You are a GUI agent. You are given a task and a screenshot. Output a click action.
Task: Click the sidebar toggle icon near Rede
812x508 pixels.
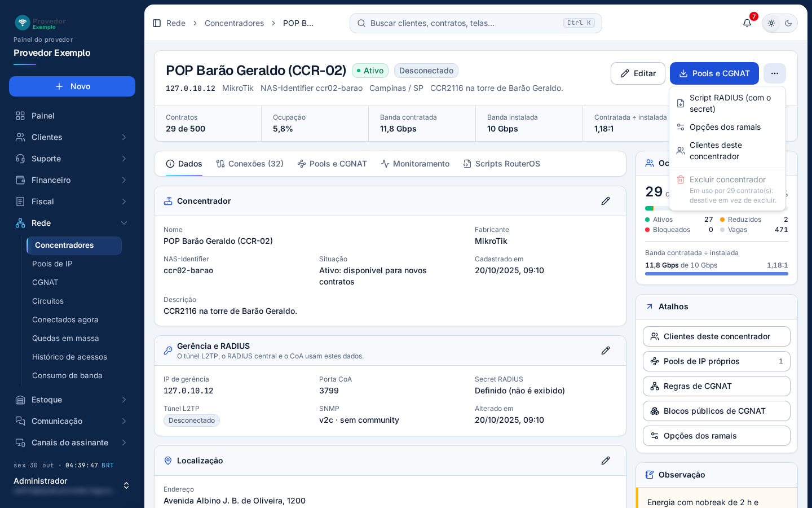pyautogui.click(x=157, y=23)
